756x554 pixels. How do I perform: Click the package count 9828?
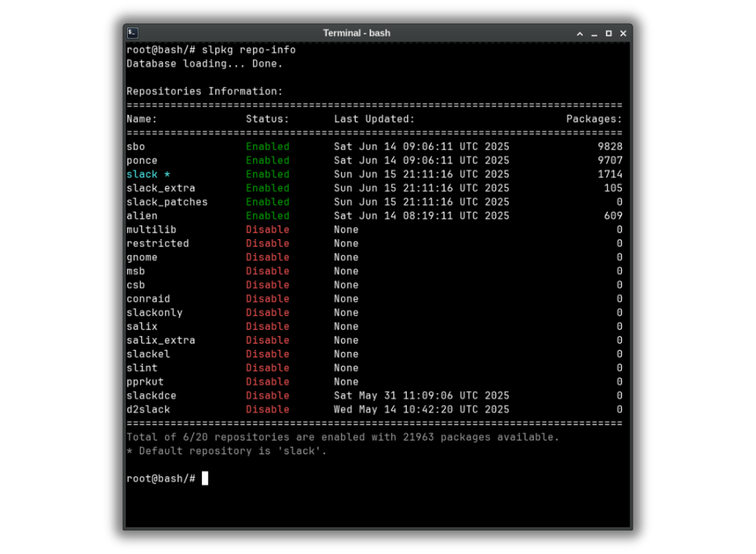click(610, 147)
